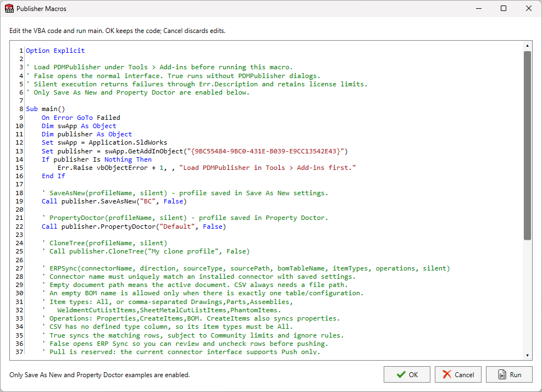The height and width of the screenshot is (392, 542).
Task: Click the 'Only Save As New and Property Doctor are enabled below' code comment
Action: click(138, 92)
